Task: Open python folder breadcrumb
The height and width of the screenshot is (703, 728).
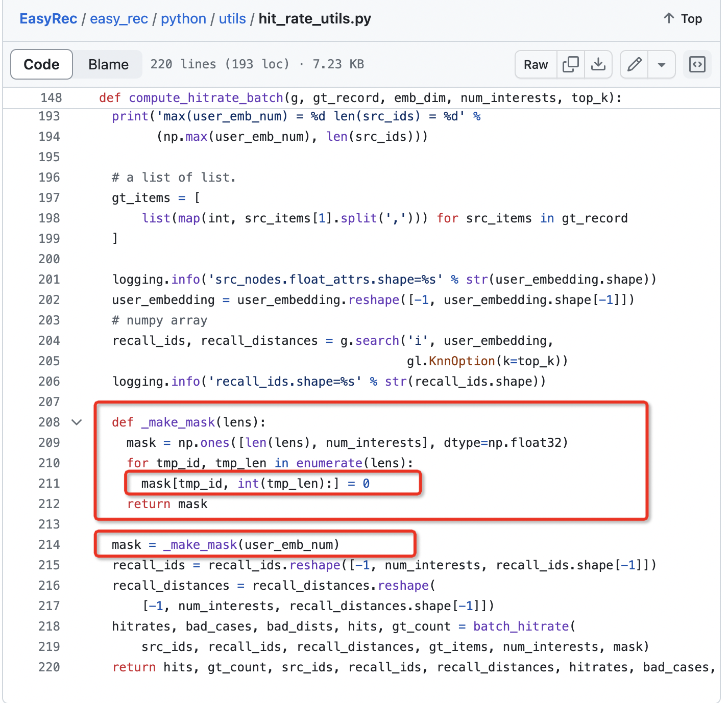Action: (x=183, y=19)
